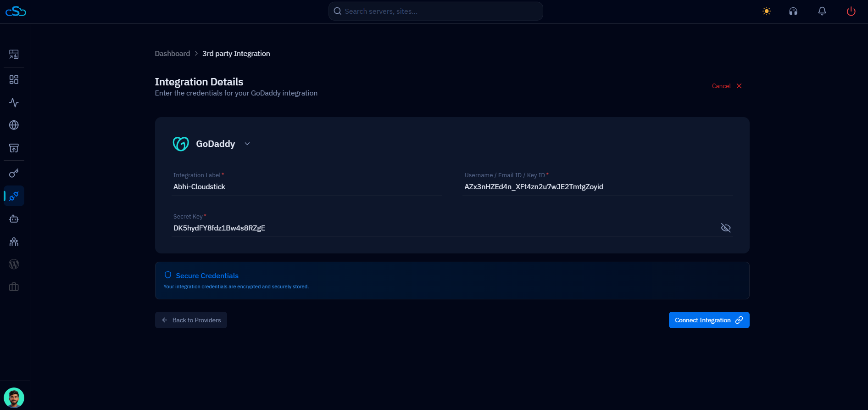
Task: Go to Dashboard breadcrumb
Action: click(172, 54)
